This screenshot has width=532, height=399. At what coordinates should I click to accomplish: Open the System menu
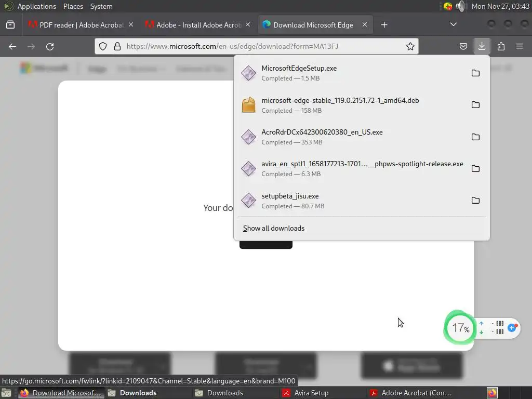(101, 6)
